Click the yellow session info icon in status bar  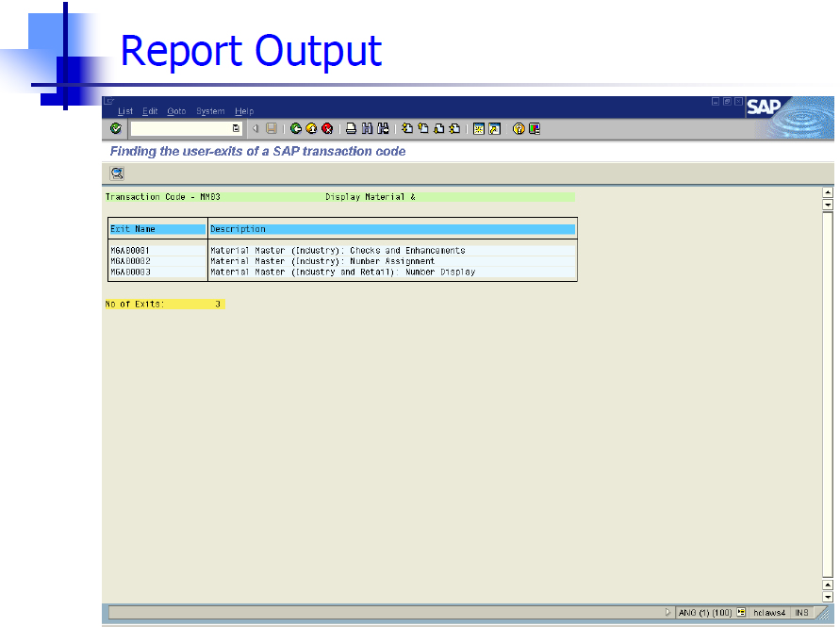pyautogui.click(x=741, y=612)
